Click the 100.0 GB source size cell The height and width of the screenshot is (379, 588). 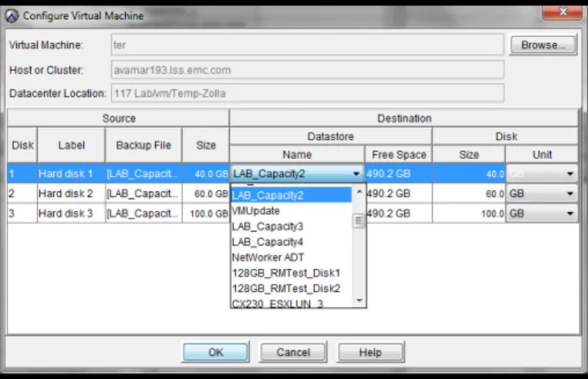click(205, 214)
